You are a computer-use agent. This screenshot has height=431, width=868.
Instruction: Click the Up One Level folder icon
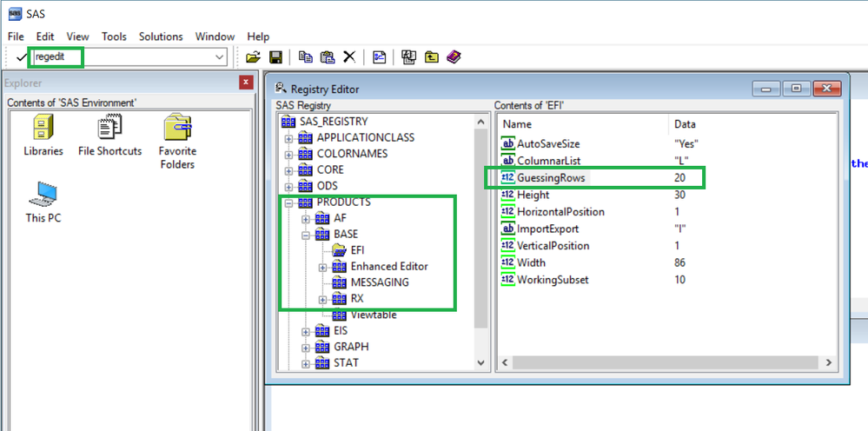tap(431, 56)
